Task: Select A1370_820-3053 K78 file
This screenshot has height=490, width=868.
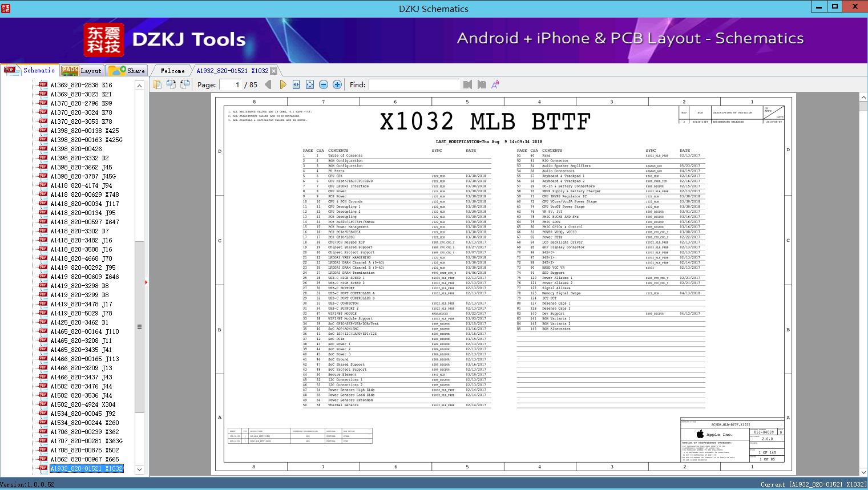Action: pos(81,122)
